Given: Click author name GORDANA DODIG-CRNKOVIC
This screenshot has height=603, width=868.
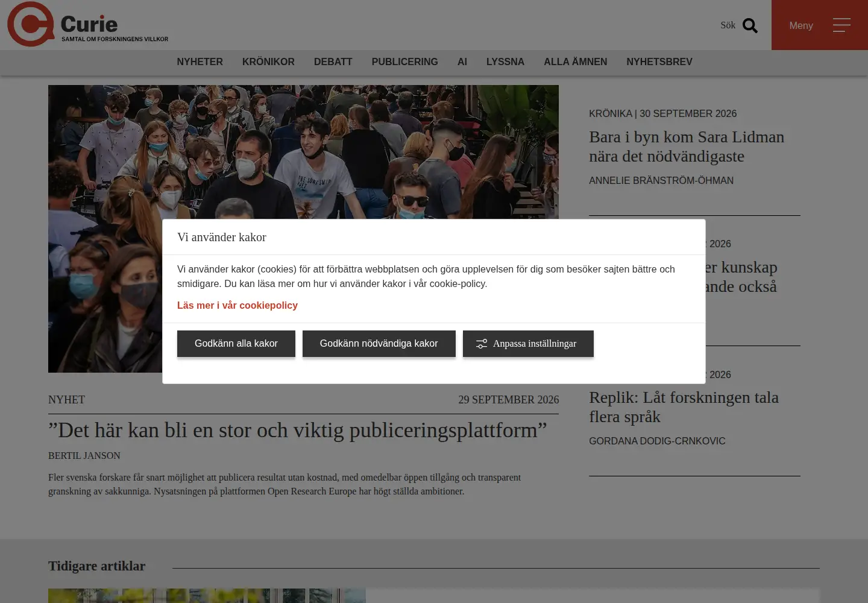Looking at the screenshot, I should click(x=657, y=441).
